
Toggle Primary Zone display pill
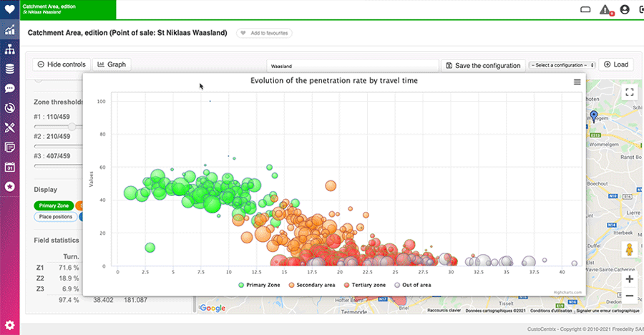(54, 205)
